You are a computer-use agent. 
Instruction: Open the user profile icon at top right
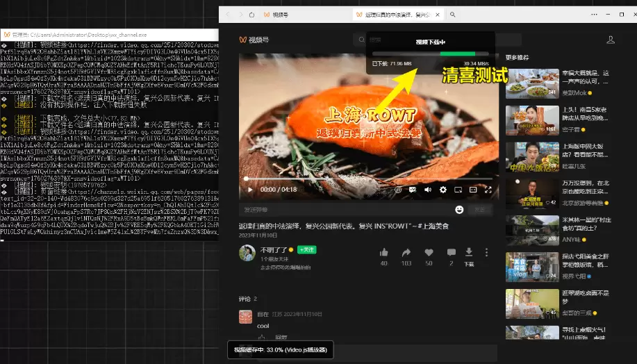610,40
